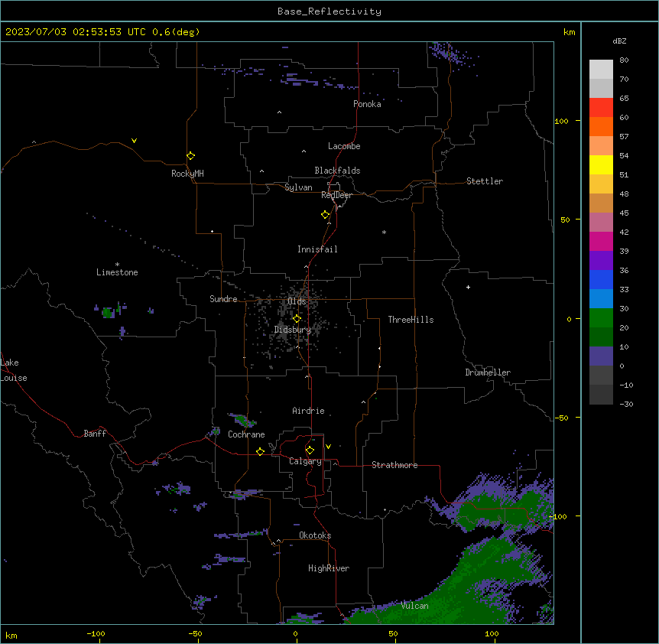This screenshot has height=644, width=659.
Task: Click the -30 value in dBZ legend
Action: 626,404
